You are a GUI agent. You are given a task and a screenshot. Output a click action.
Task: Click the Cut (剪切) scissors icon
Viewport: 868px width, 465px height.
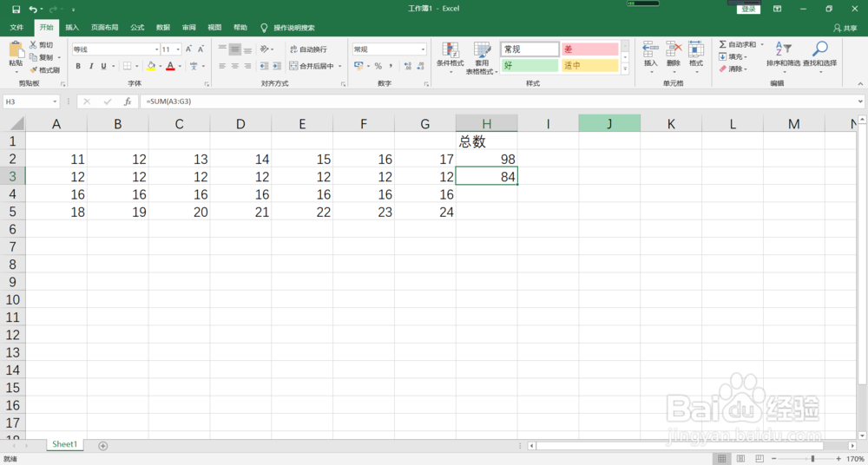(33, 45)
